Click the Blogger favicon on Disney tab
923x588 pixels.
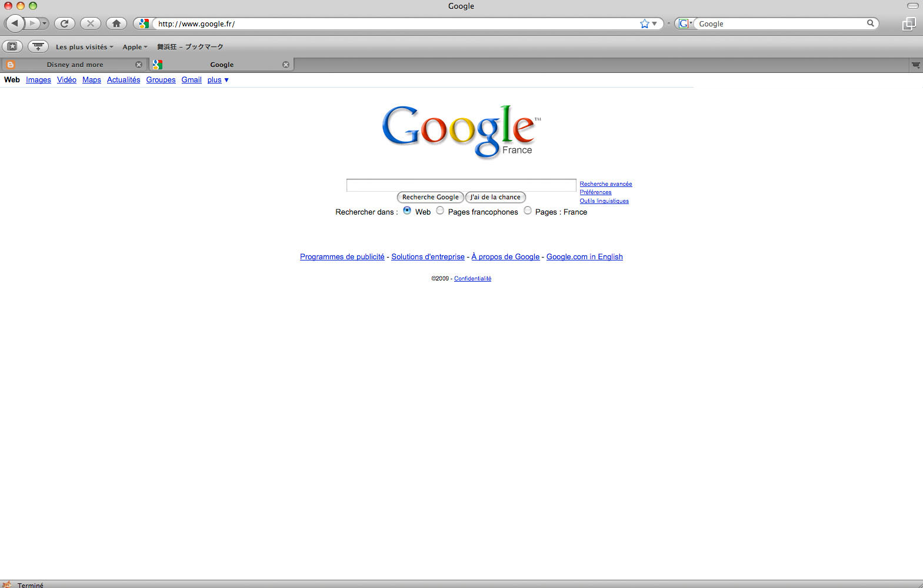pos(10,65)
